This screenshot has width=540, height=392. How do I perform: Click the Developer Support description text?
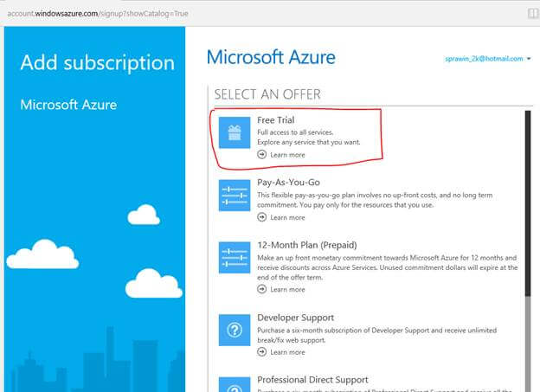376,335
